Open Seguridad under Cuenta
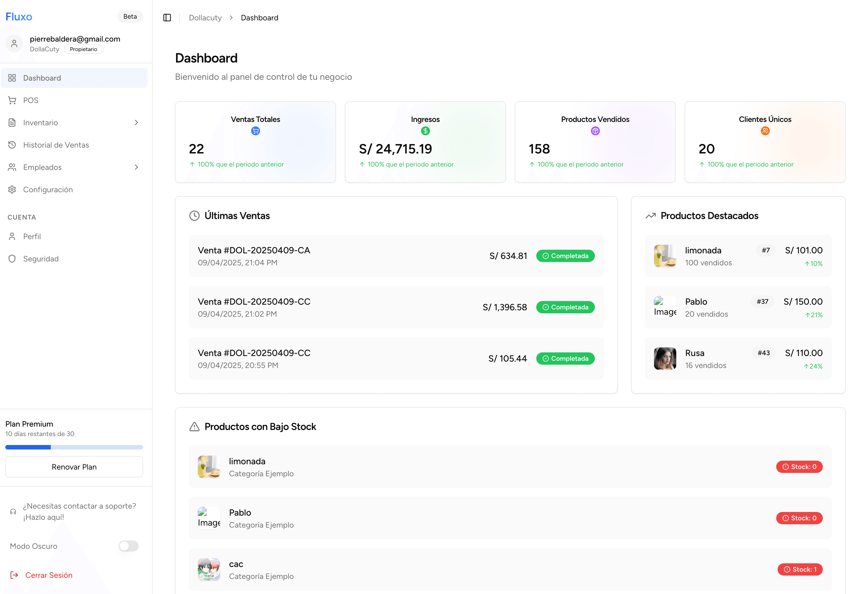This screenshot has height=594, width=868. click(x=74, y=259)
